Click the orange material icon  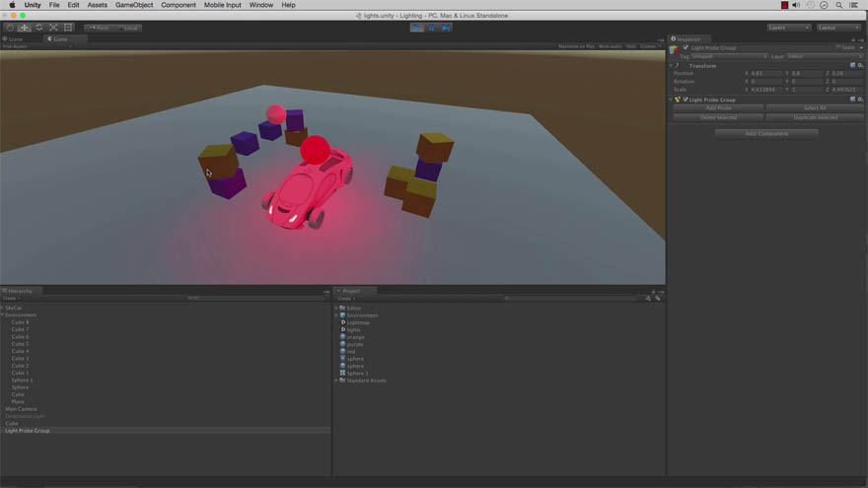coord(342,336)
